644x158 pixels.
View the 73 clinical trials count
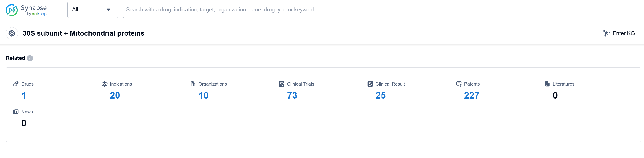292,95
